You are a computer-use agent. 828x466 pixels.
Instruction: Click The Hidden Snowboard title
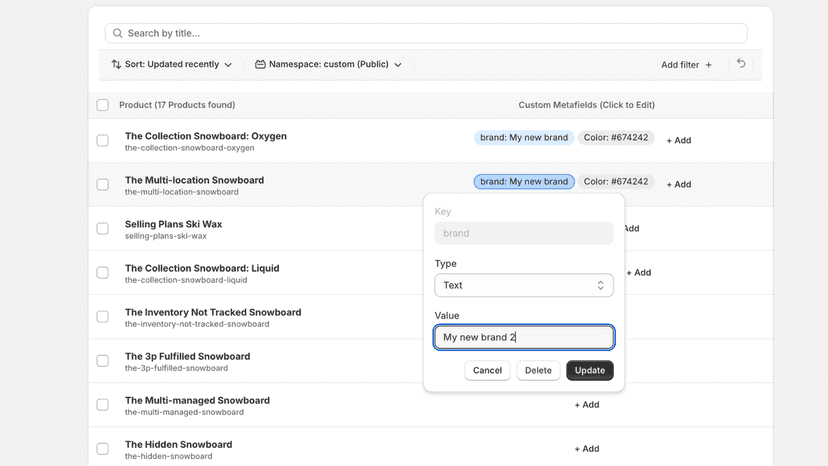point(178,445)
